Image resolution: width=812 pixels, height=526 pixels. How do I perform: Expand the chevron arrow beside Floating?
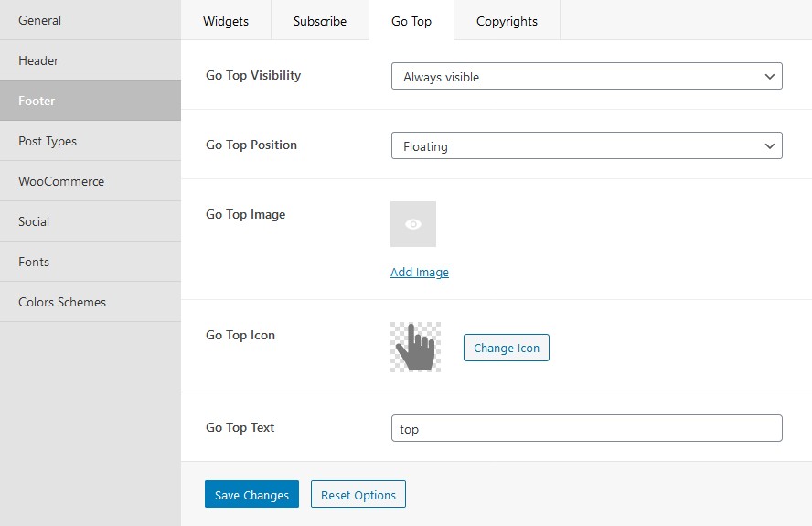point(770,146)
